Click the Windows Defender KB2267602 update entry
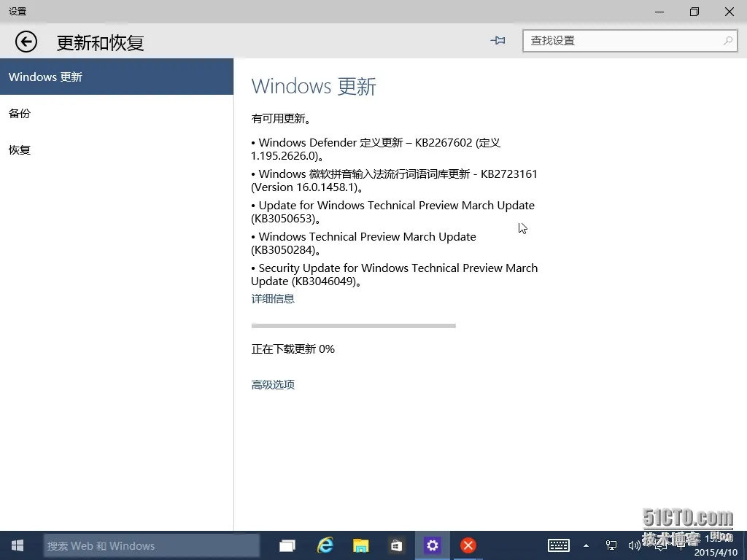 pyautogui.click(x=376, y=149)
